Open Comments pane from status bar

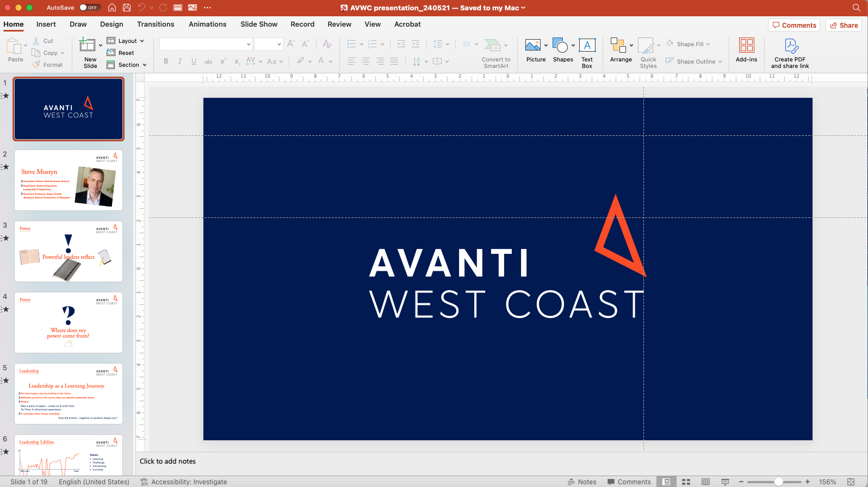pos(629,482)
